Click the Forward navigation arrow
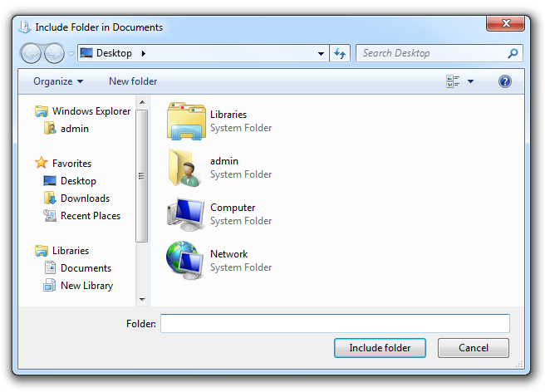The image size is (545, 392). [54, 53]
